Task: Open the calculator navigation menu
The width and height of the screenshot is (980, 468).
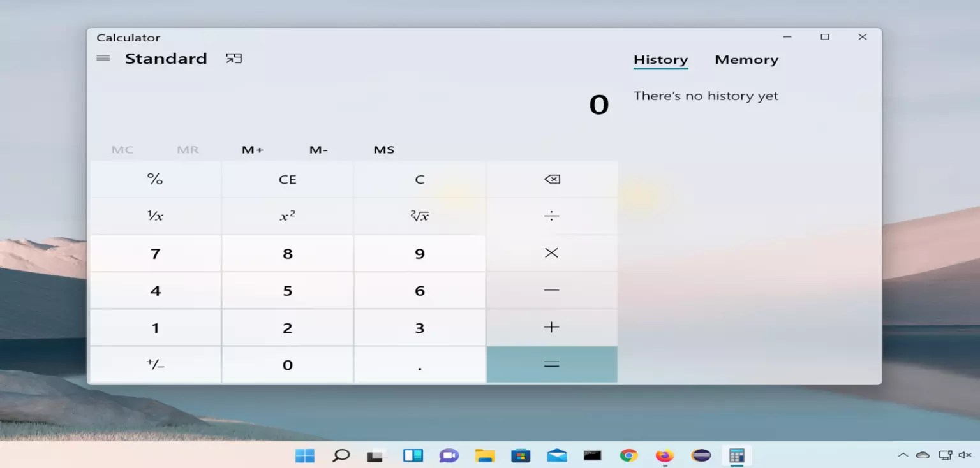Action: pyautogui.click(x=103, y=58)
